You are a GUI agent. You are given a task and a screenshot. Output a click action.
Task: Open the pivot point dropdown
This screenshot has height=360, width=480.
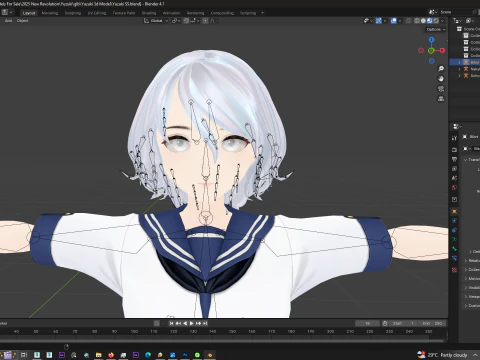coord(176,21)
